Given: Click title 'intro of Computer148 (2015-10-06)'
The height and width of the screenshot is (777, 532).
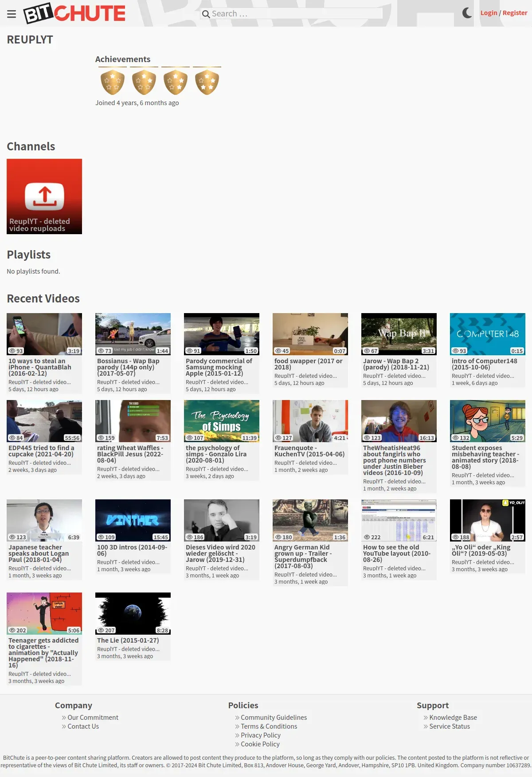Looking at the screenshot, I should [485, 364].
